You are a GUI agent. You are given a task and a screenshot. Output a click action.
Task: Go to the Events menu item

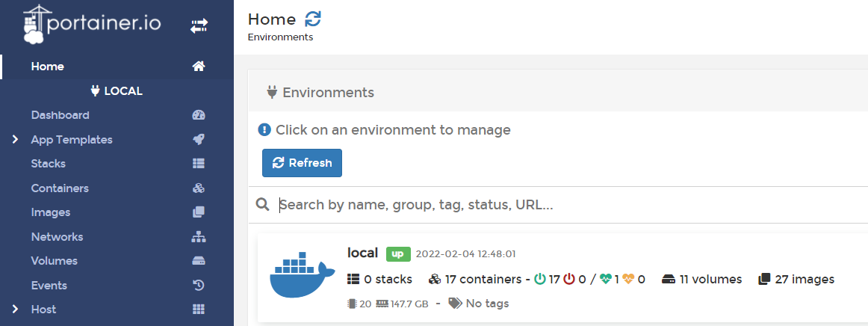[x=49, y=286]
